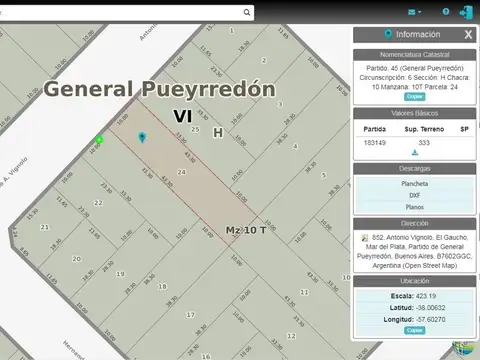Screen dimensions: 480x360
Task: Close the Información panel
Action: (468, 34)
